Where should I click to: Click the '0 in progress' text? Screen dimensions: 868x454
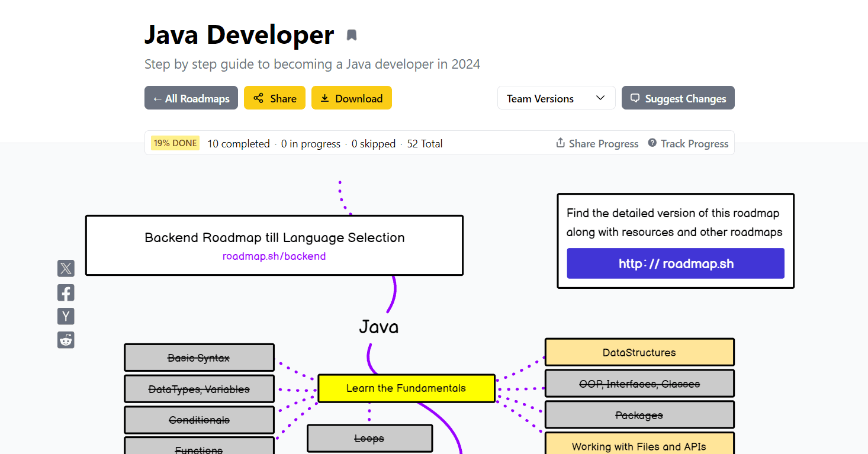(x=311, y=144)
